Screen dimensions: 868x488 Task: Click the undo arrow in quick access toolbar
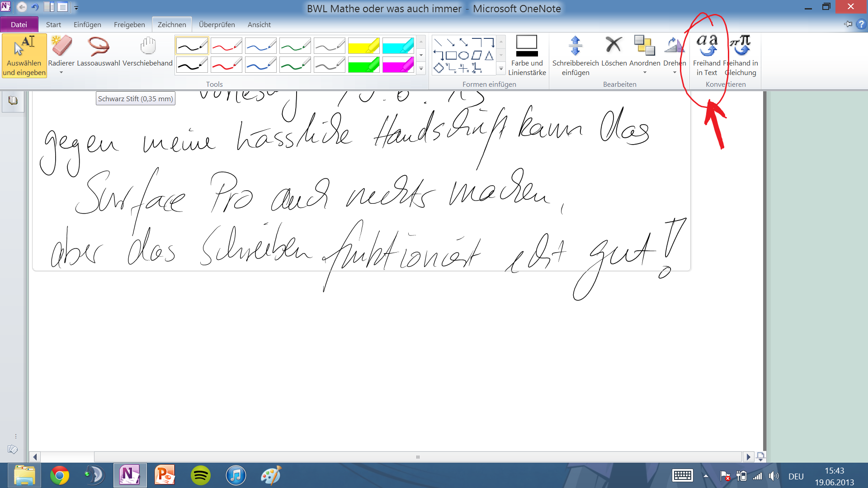point(35,7)
